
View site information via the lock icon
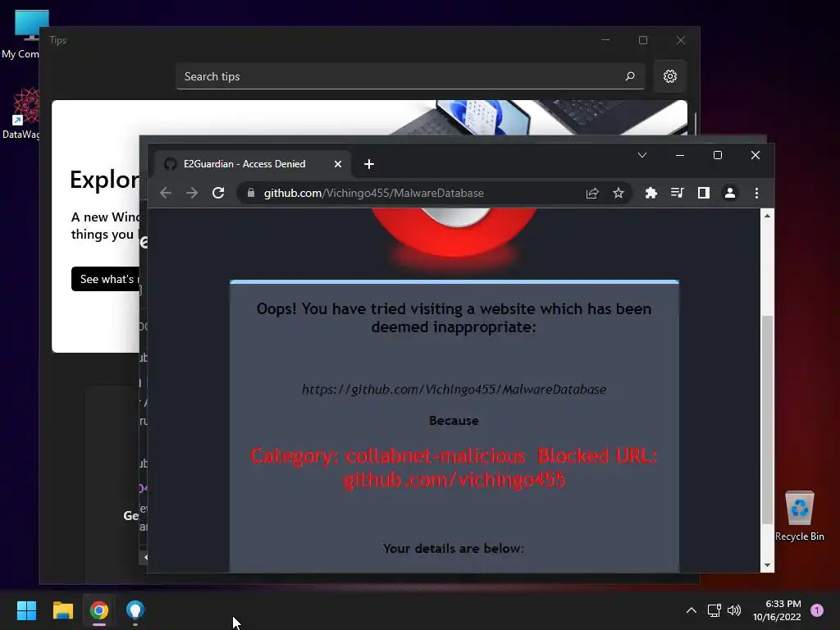[251, 193]
